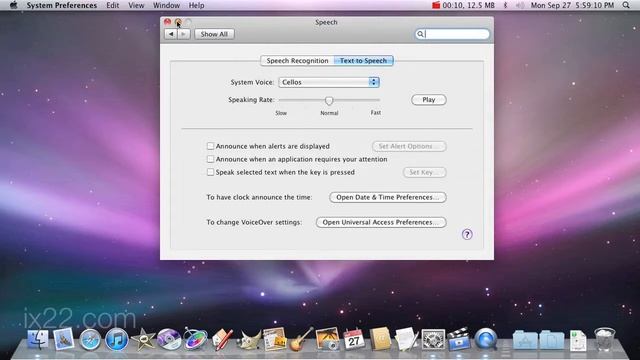640x360 pixels.
Task: Enable Announce when alerts are displayed
Action: [x=210, y=146]
